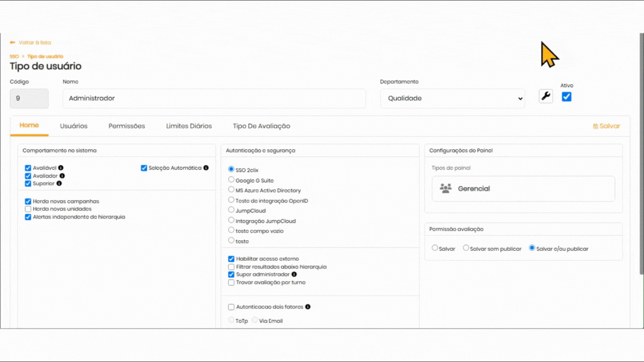The image size is (644, 362).
Task: Click the Nome input field
Action: point(214,98)
